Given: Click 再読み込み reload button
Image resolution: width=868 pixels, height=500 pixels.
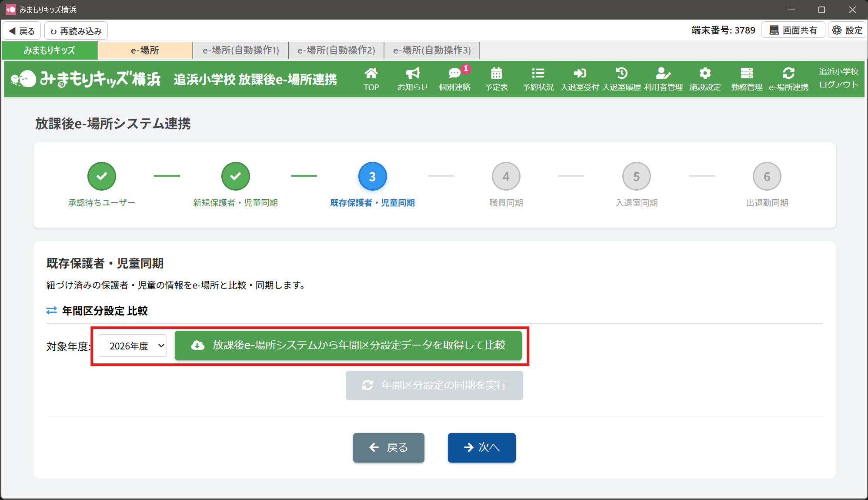Looking at the screenshot, I should 76,31.
